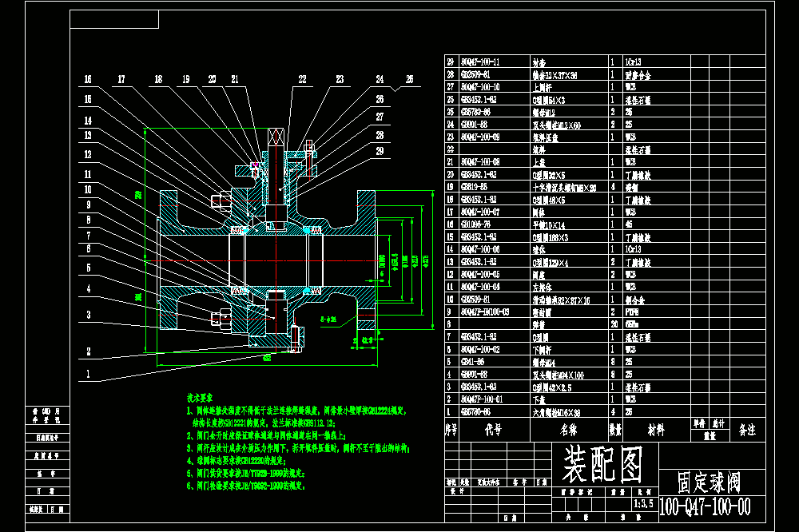Click part name 平键10X14
Viewport: 799px width, 532px height.
click(x=549, y=224)
